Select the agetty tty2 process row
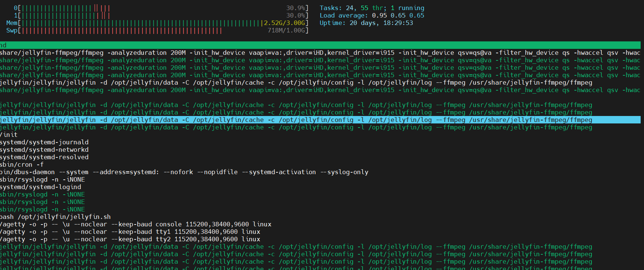The width and height of the screenshot is (644, 270). click(x=130, y=239)
